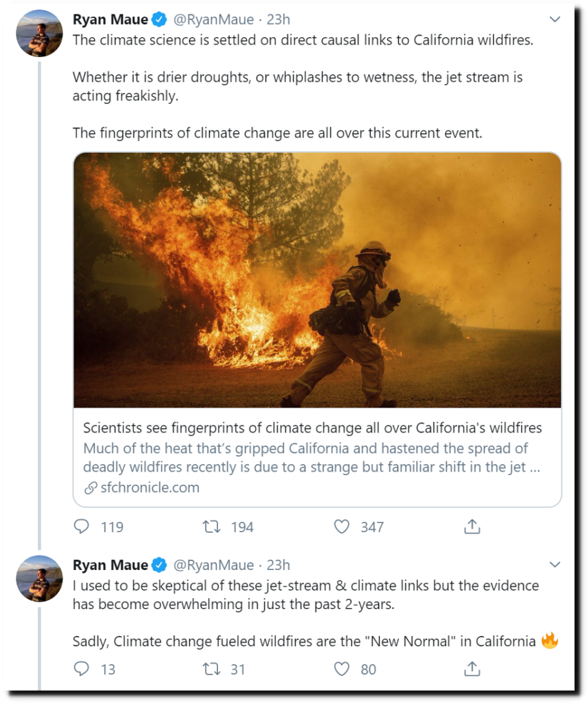Click the 23h timestamp on second tweet
This screenshot has height=704, width=588.
point(278,564)
